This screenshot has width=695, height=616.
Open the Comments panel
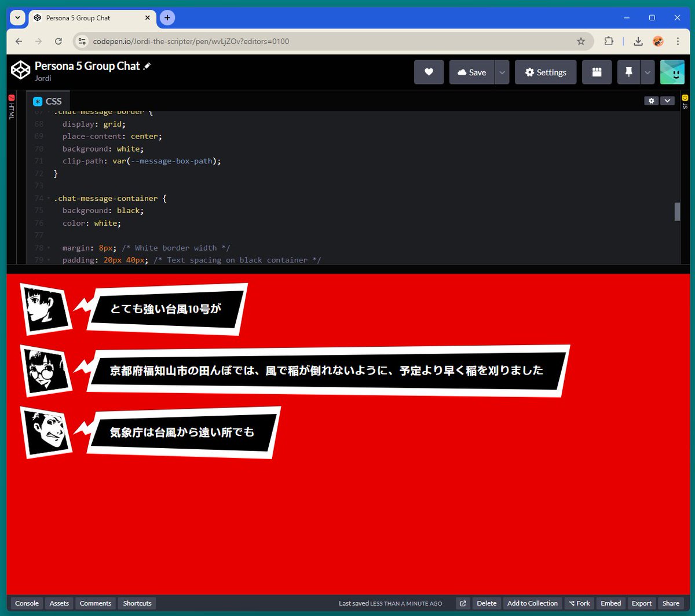96,603
